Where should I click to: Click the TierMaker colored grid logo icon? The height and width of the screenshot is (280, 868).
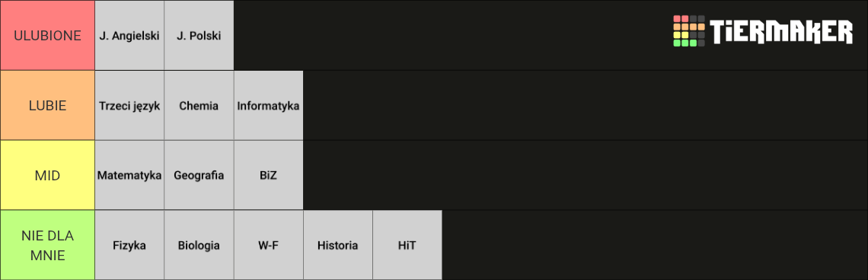[689, 31]
